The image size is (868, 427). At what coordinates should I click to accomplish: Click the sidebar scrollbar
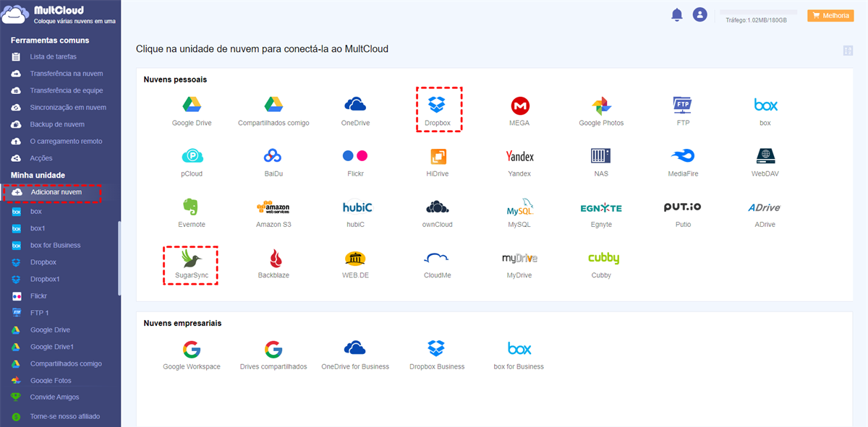coord(119,258)
